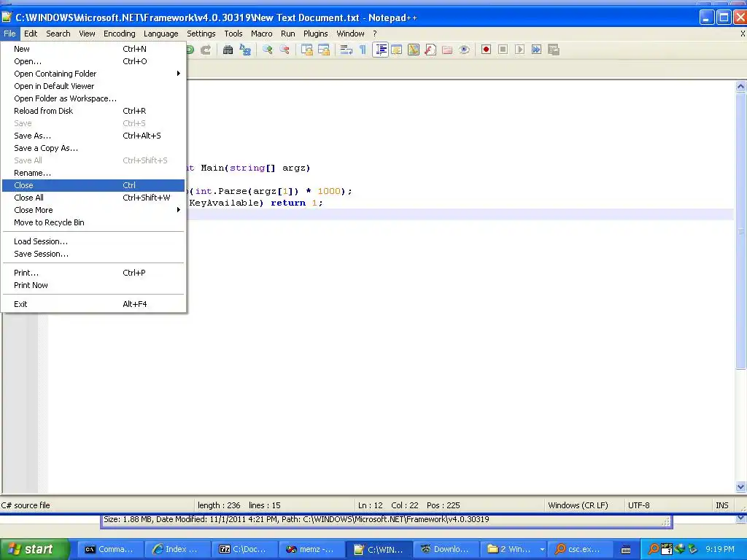Screen dimensions: 747x560
Task: Select Open in Default Viewer
Action: [93, 86]
